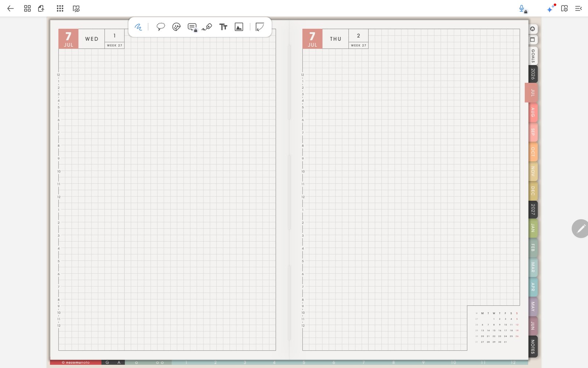Image resolution: width=588 pixels, height=368 pixels.
Task: Open the 2027 year side tab
Action: click(x=533, y=210)
